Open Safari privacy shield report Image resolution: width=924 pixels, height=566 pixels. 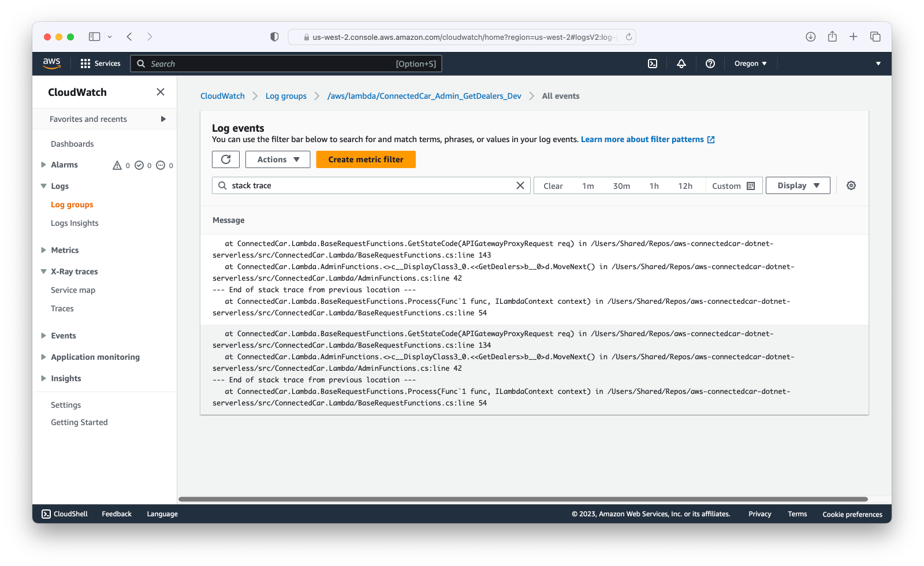274,37
